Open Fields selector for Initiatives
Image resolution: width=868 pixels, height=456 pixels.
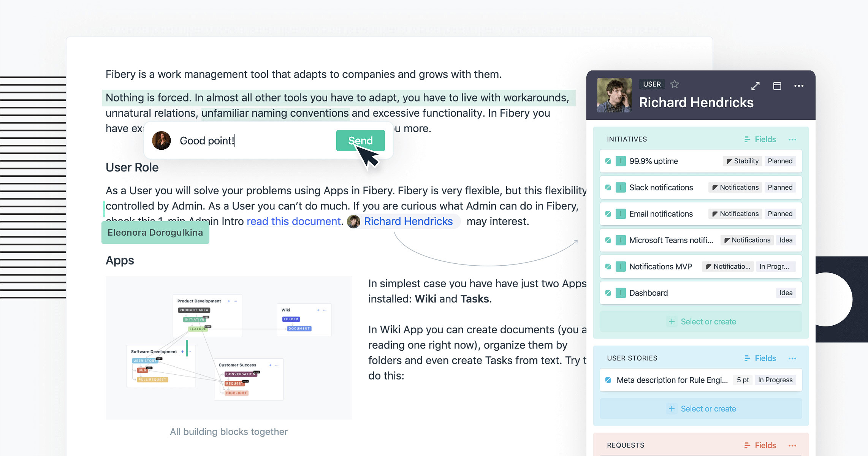pos(760,139)
